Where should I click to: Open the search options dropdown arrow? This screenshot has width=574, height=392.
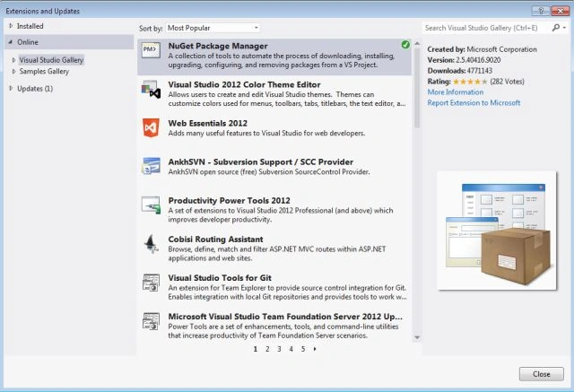[564, 28]
